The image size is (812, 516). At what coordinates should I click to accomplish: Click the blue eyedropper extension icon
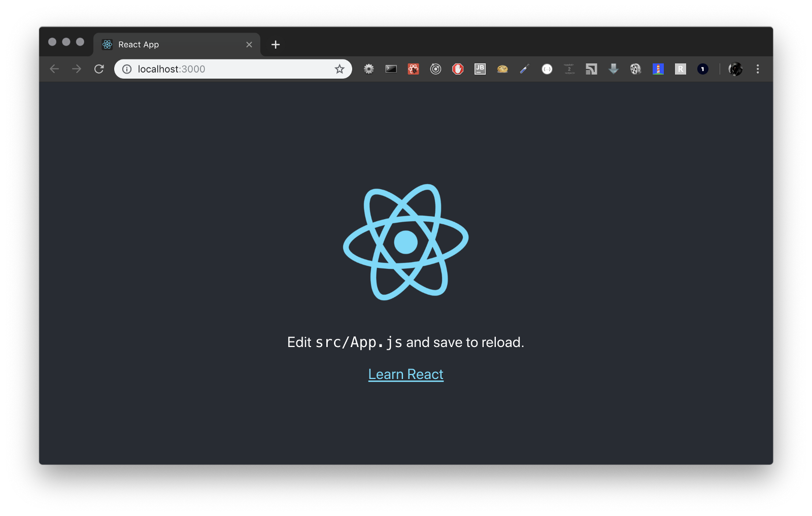[525, 69]
